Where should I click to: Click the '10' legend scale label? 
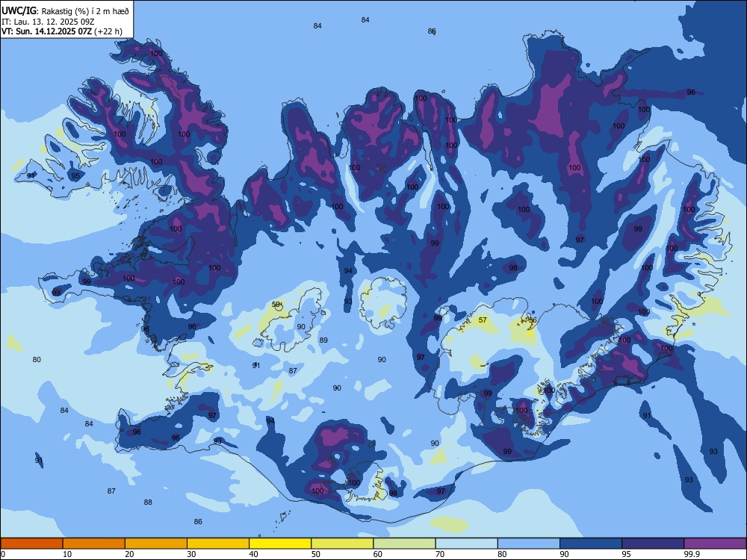pos(67,554)
